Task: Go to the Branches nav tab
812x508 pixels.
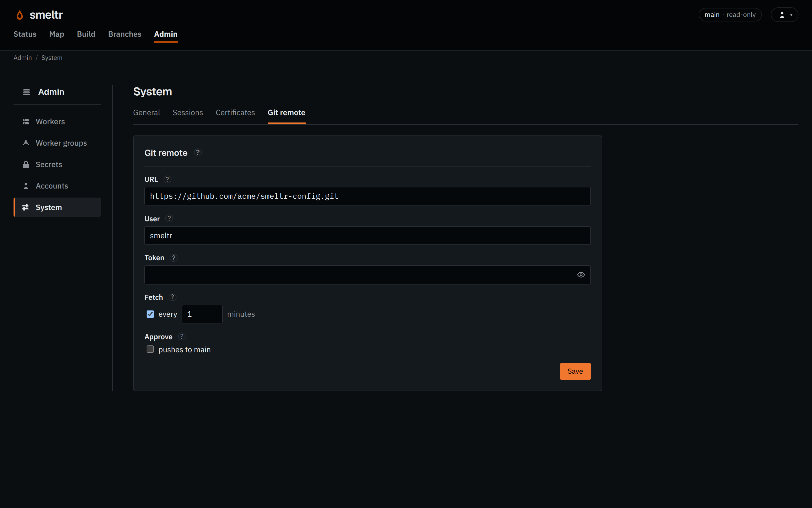Action: coord(125,34)
